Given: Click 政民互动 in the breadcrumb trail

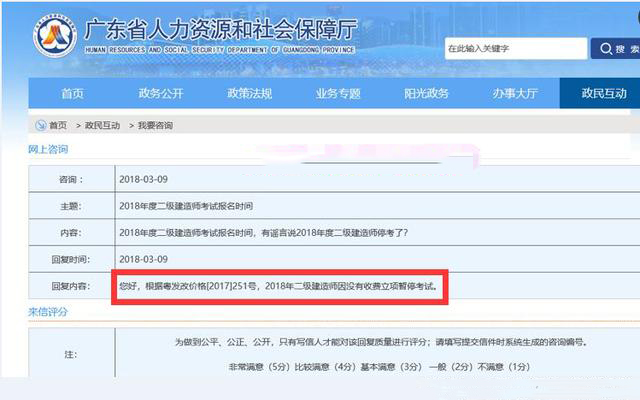Looking at the screenshot, I should pos(102,126).
